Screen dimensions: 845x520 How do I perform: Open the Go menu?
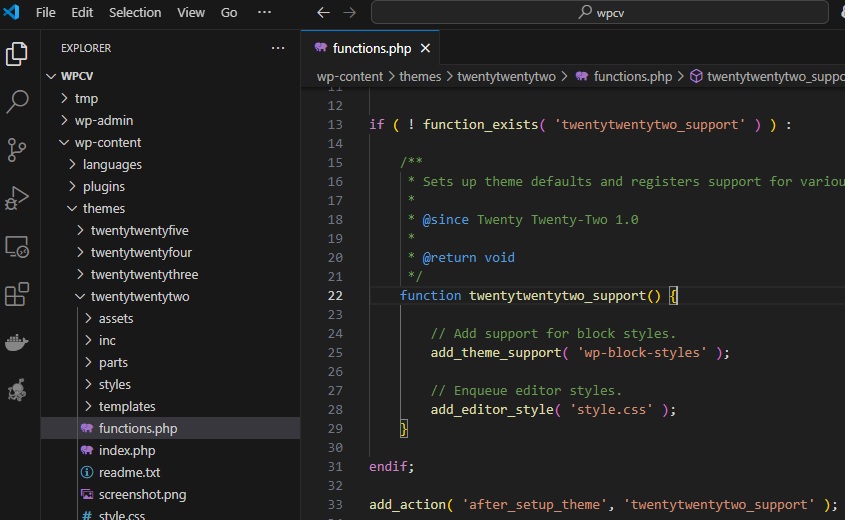[229, 12]
